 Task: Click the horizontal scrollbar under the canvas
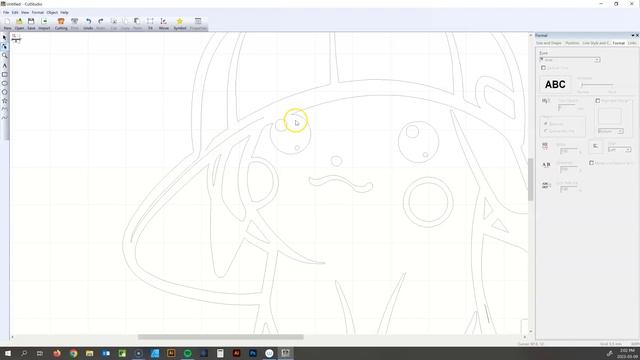(x=220, y=337)
